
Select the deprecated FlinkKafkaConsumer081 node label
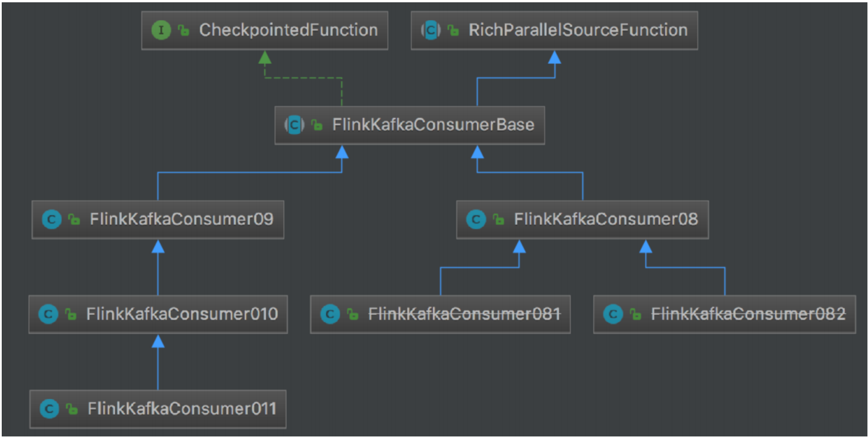464,314
